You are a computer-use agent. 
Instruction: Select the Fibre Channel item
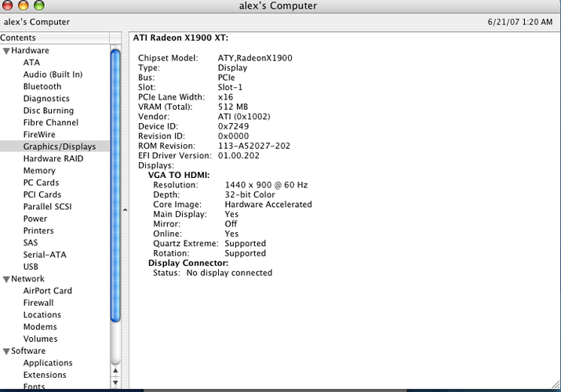(51, 122)
